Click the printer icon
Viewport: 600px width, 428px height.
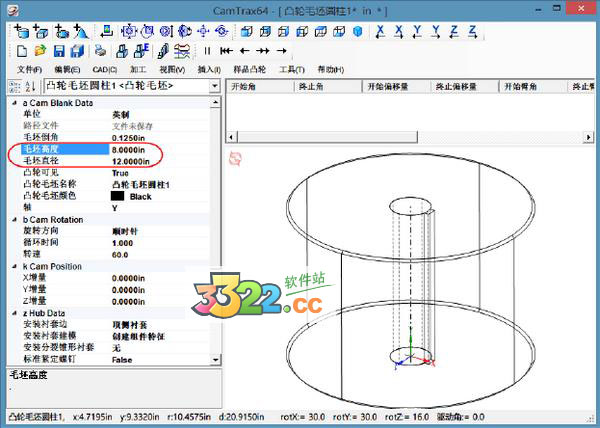pyautogui.click(x=100, y=50)
